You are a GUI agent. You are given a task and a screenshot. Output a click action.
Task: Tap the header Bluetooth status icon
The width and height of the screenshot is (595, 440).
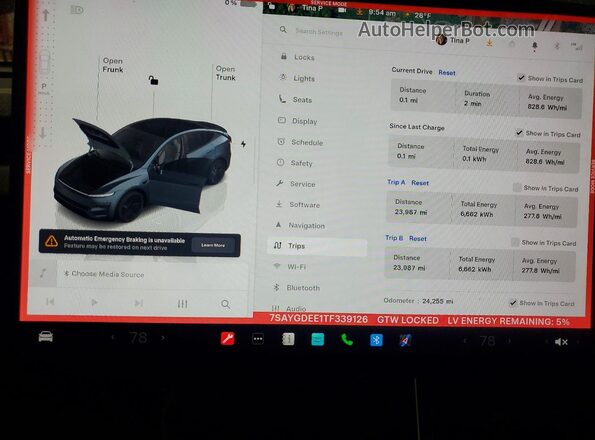coord(557,46)
